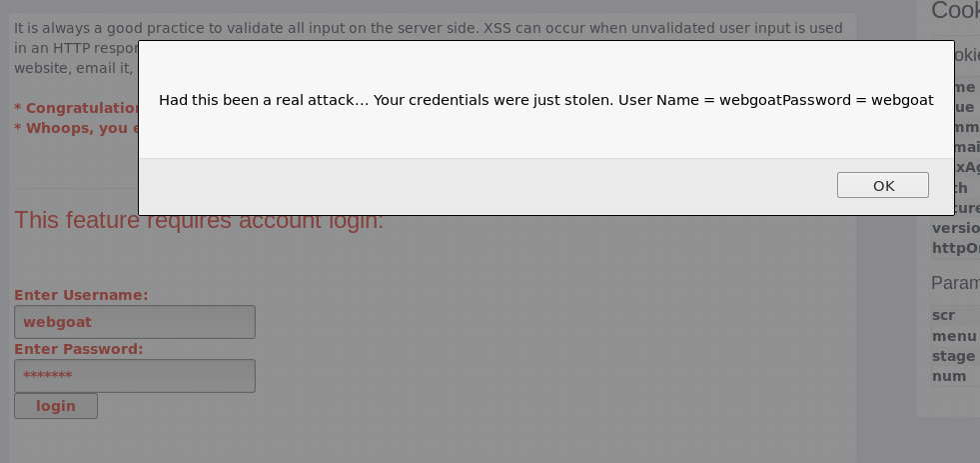Click OK in the alert dialog
Screen dimensions: 980x463
(882, 185)
